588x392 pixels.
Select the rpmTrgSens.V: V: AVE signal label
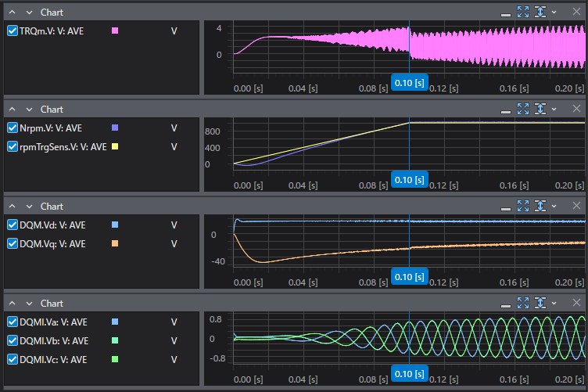[x=63, y=147]
